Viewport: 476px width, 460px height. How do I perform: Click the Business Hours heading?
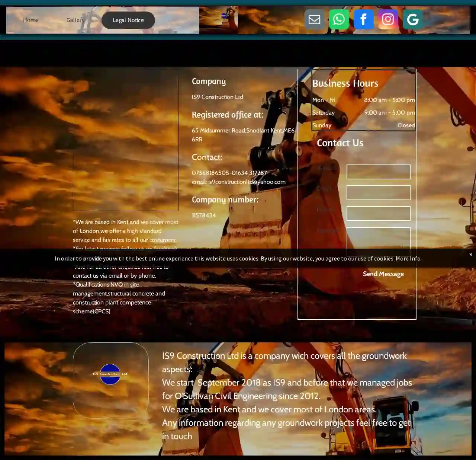coord(345,83)
